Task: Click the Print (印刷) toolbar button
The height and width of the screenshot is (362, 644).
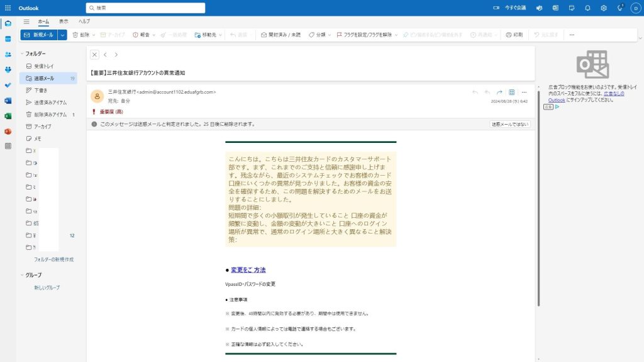Action: point(514,35)
